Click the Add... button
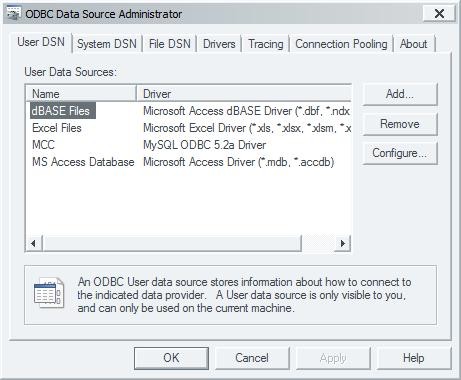The height and width of the screenshot is (380, 461). [x=400, y=94]
